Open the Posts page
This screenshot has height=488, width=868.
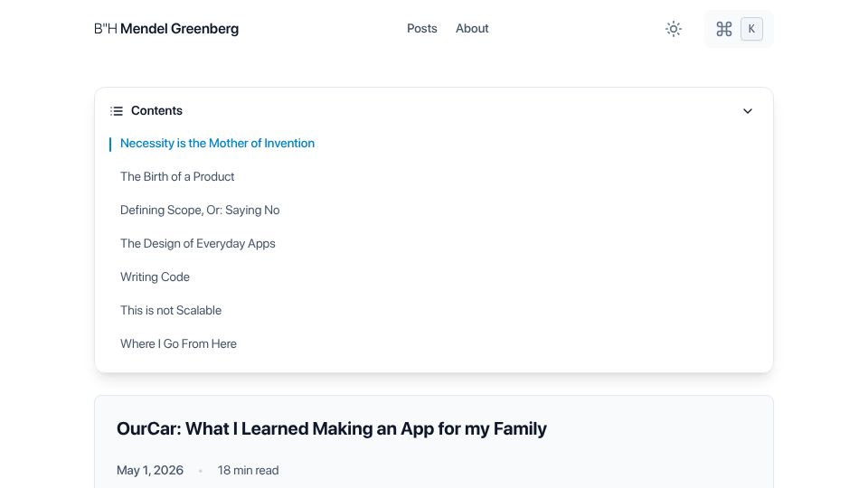pyautogui.click(x=422, y=29)
